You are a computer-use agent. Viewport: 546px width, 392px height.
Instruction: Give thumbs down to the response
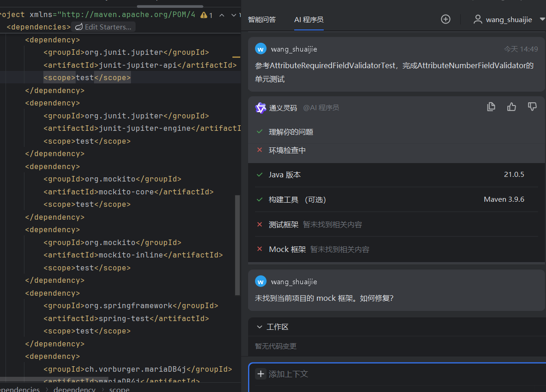click(x=532, y=107)
